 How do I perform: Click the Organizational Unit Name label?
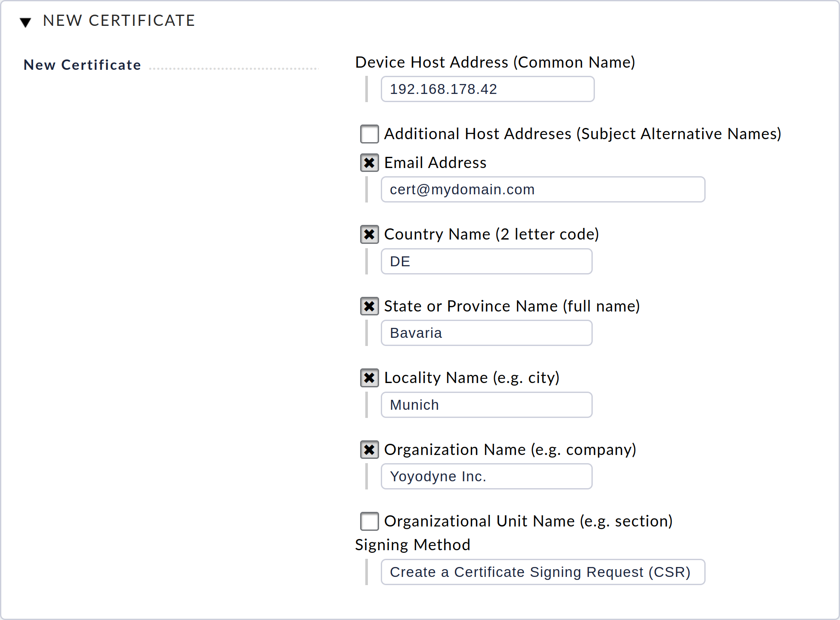(528, 521)
